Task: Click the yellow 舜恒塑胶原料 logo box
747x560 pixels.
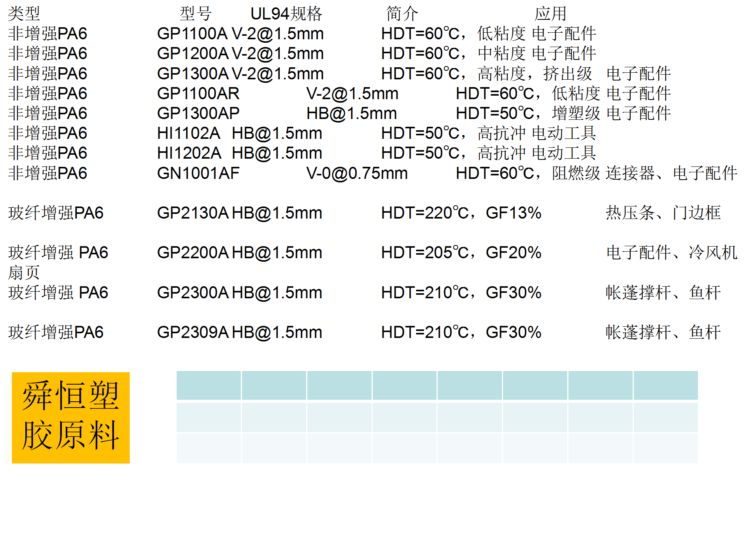Action: pos(71,418)
